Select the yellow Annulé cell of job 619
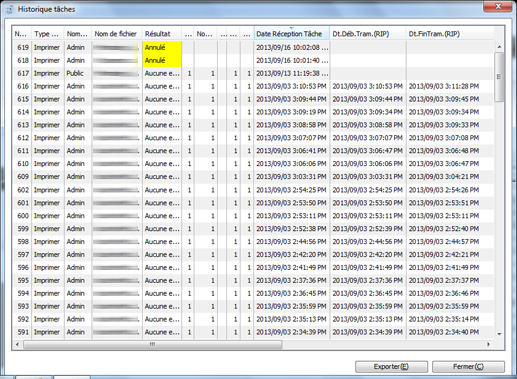Image resolution: width=517 pixels, height=379 pixels. (x=162, y=48)
